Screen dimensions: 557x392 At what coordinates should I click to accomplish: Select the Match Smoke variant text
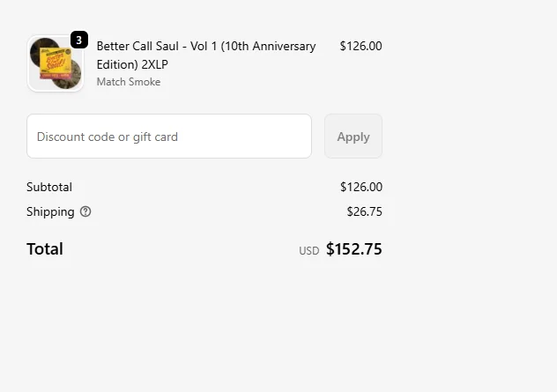tap(129, 82)
